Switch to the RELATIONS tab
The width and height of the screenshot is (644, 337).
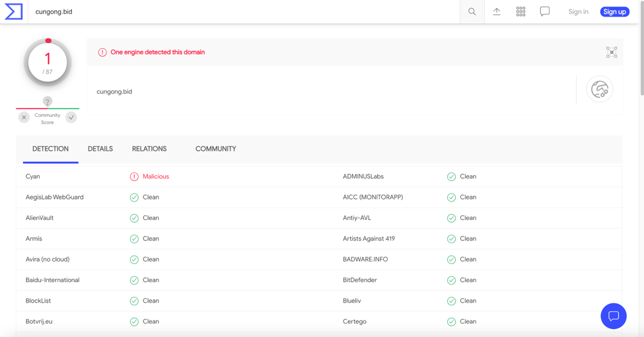[149, 149]
